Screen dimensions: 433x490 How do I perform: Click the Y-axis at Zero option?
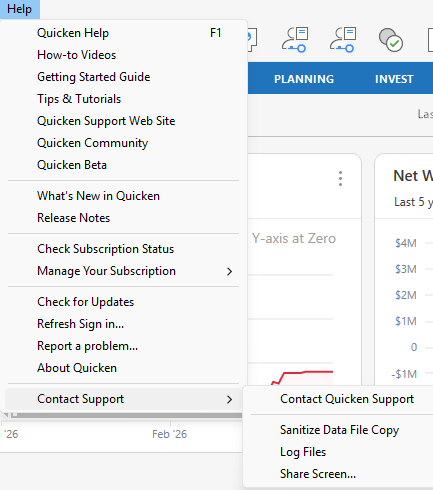294,239
